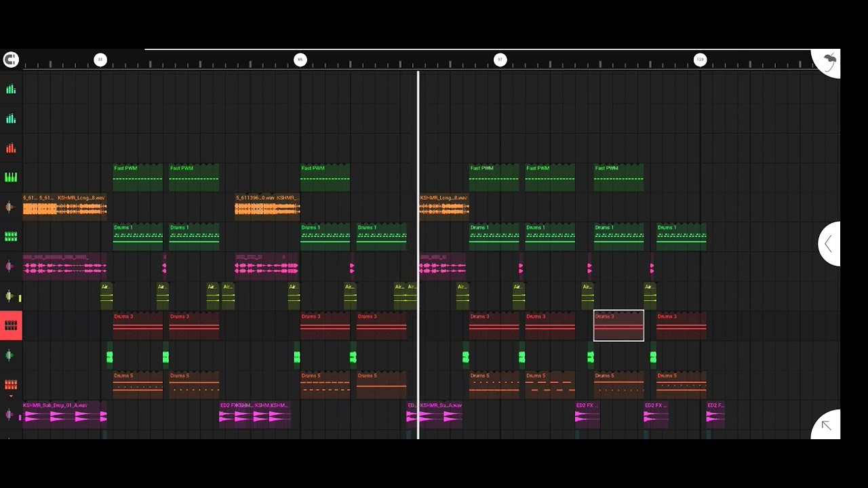
Task: Select the 5_611396...0.wav orange audio clip
Action: [255, 207]
